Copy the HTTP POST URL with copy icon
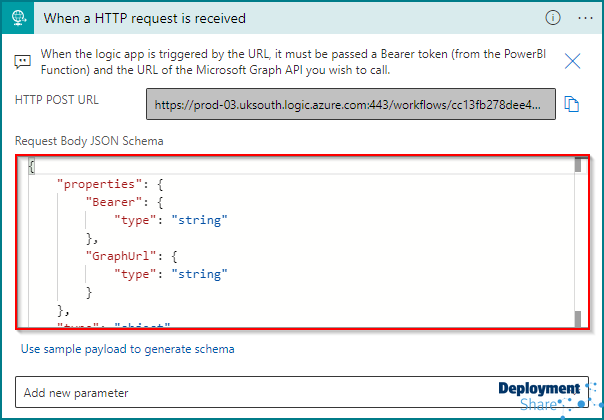The width and height of the screenshot is (604, 420). point(572,104)
